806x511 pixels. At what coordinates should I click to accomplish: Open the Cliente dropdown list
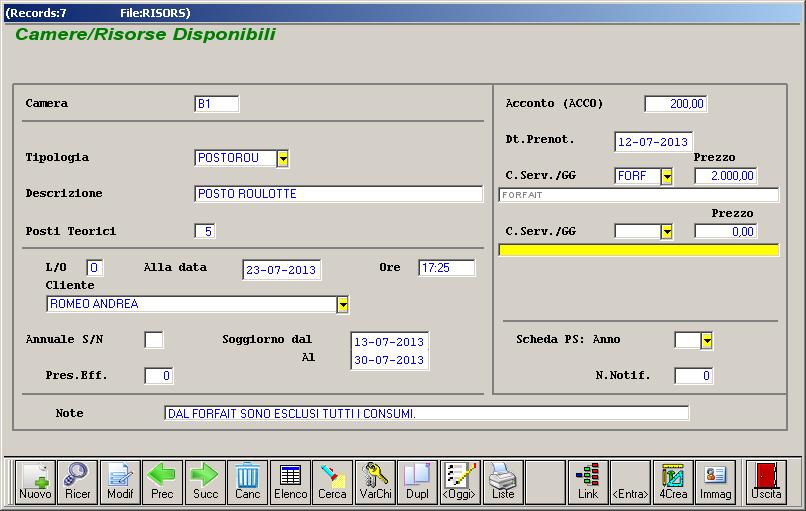point(342,304)
